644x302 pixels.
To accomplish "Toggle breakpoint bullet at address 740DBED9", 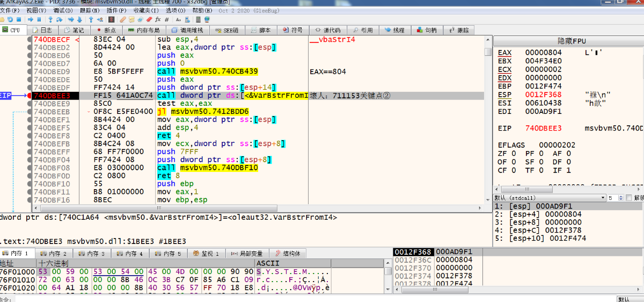I will click(30, 71).
